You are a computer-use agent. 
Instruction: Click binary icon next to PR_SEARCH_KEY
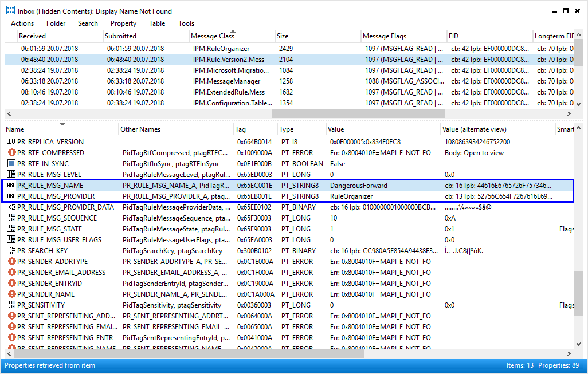coord(11,250)
